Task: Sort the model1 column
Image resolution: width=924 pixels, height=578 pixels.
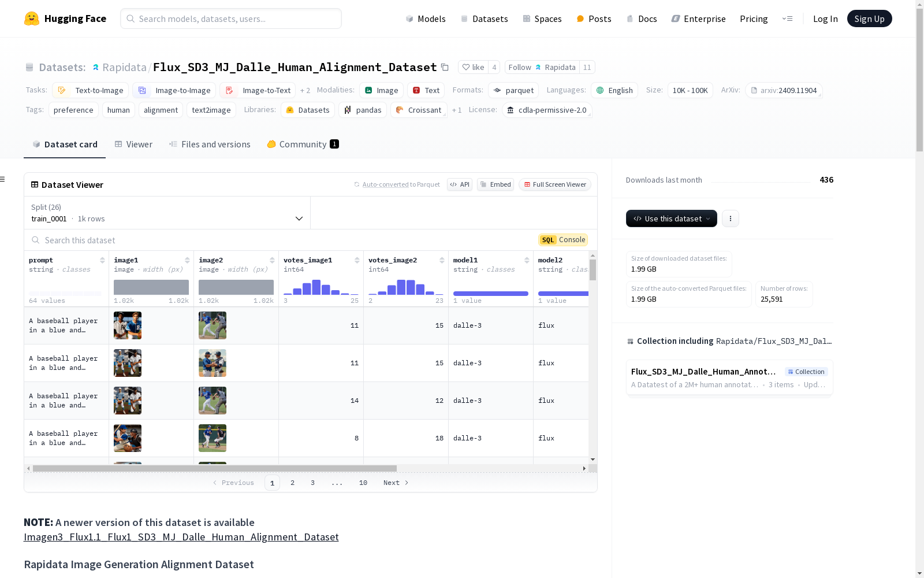Action: pyautogui.click(x=527, y=260)
